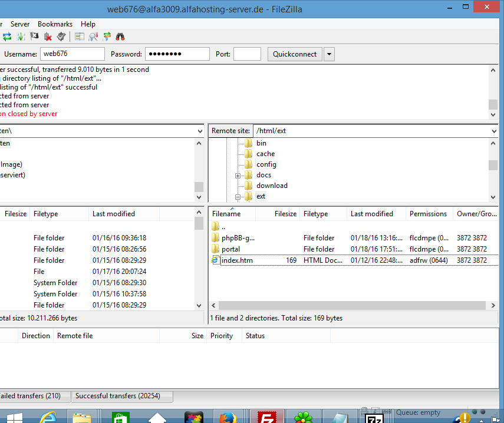Select local File row modified 01/17/16 20:07:24
Screen dimensions: 504x423
coord(97,272)
